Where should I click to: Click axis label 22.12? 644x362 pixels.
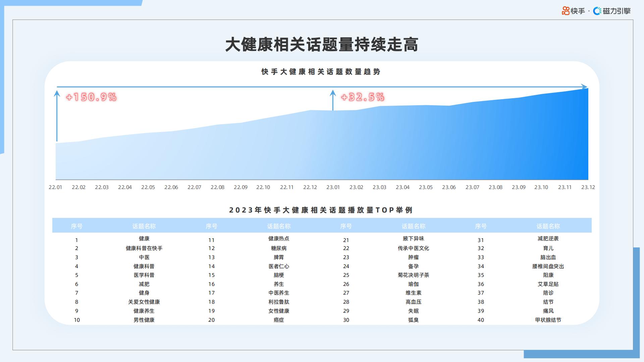310,187
